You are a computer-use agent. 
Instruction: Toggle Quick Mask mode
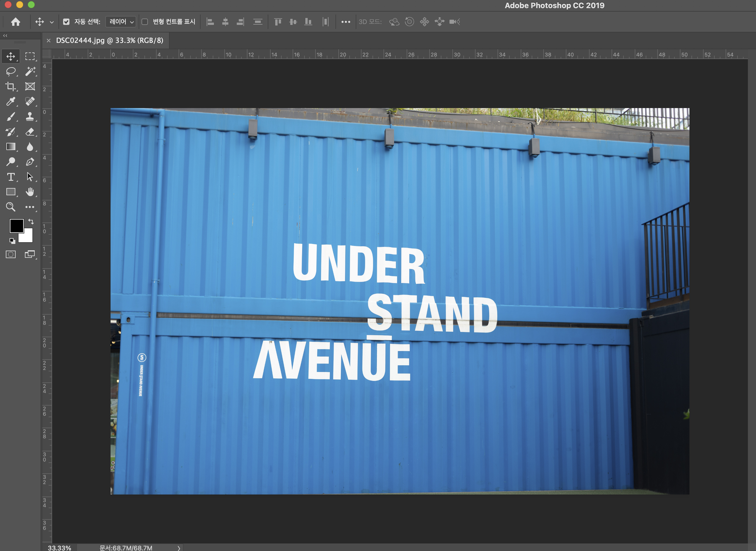11,254
